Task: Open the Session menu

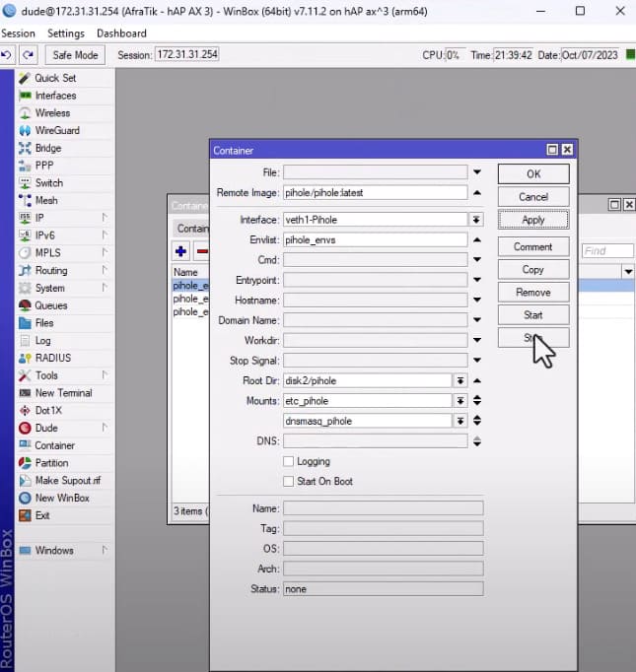Action: pos(18,34)
